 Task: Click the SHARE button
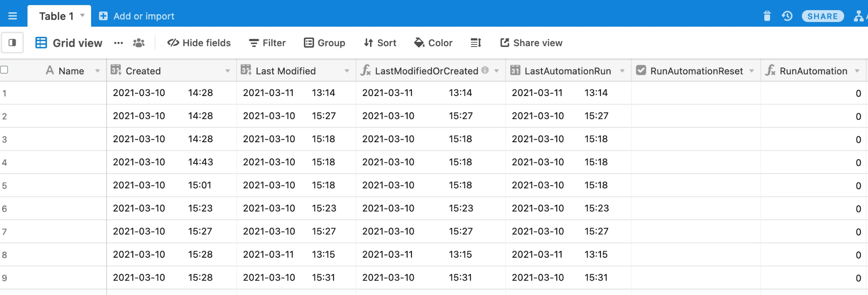pos(822,16)
